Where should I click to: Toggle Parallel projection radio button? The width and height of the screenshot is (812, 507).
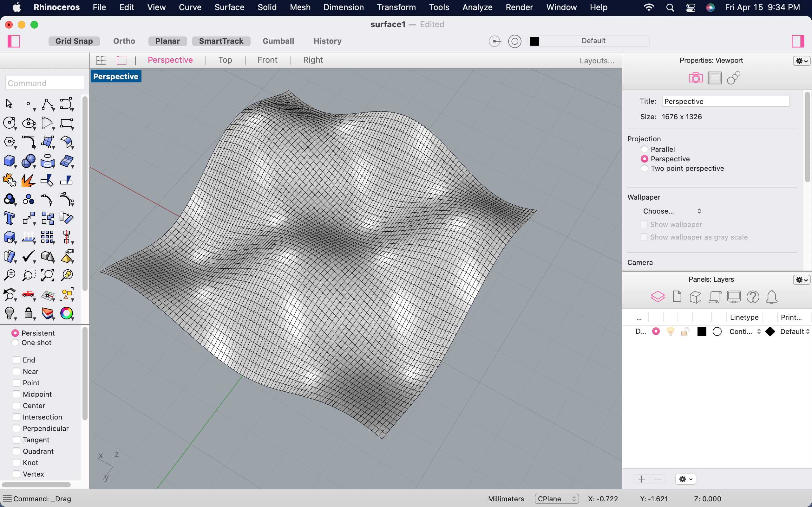pyautogui.click(x=644, y=149)
